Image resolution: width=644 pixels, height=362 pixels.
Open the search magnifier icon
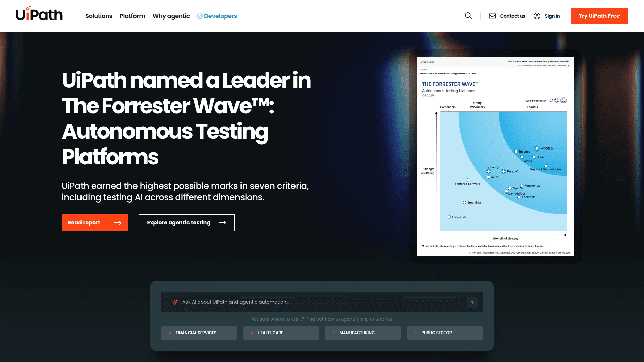click(468, 16)
